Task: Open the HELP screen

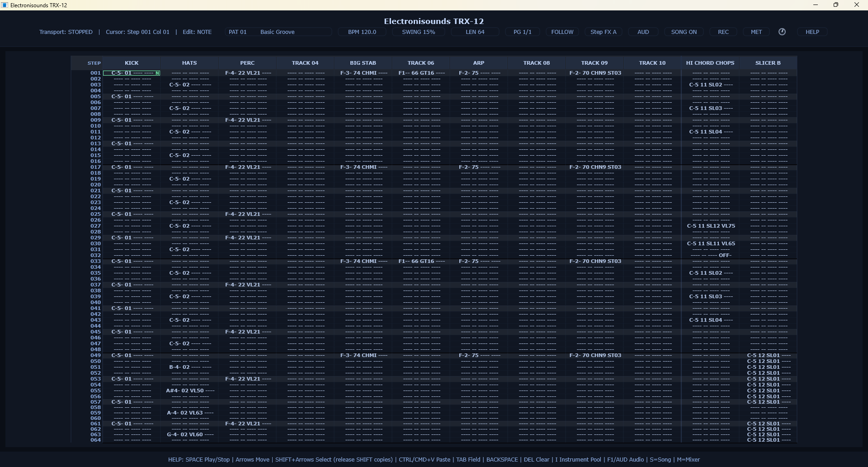Action: [812, 32]
